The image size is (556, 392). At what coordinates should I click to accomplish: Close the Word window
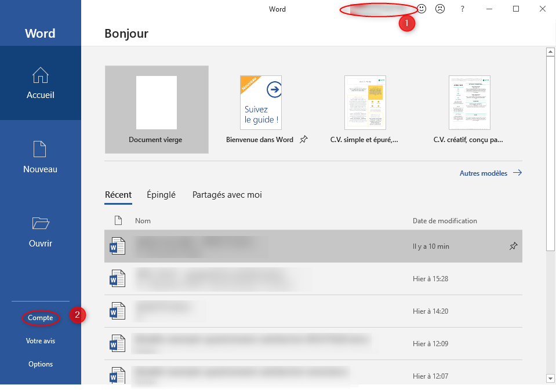coord(543,9)
